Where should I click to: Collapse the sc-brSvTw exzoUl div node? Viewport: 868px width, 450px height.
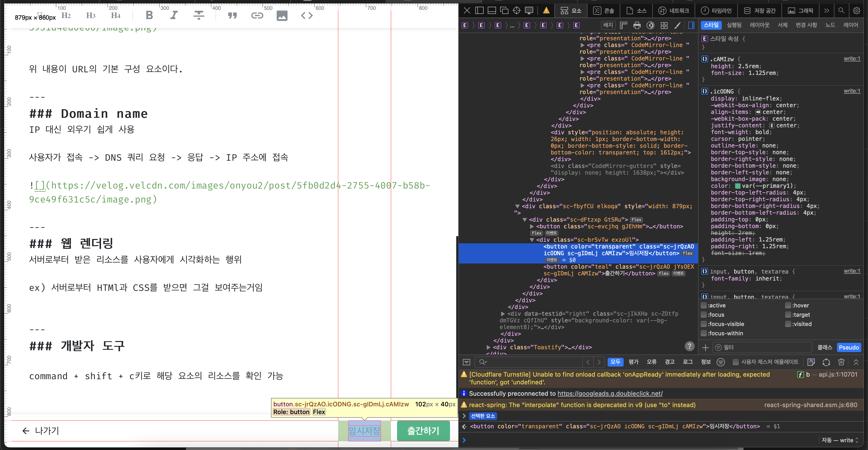pyautogui.click(x=532, y=240)
